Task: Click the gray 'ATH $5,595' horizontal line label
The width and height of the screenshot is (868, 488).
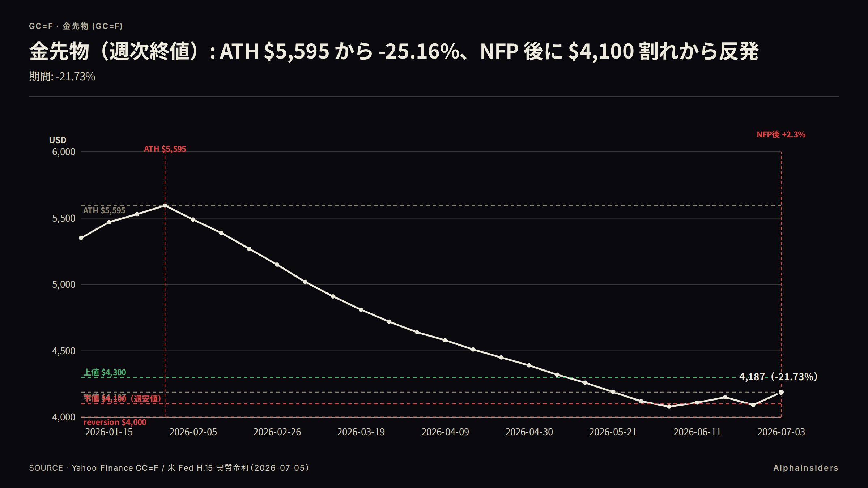Action: (104, 210)
